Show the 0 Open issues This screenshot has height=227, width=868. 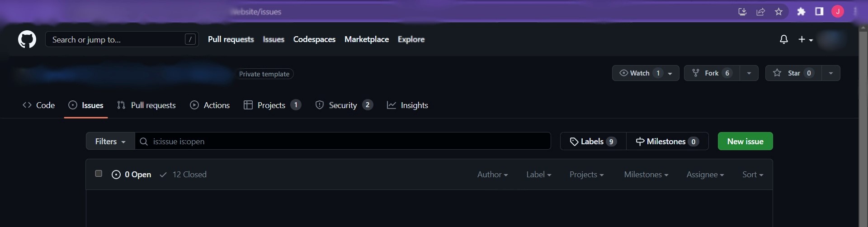coord(131,175)
